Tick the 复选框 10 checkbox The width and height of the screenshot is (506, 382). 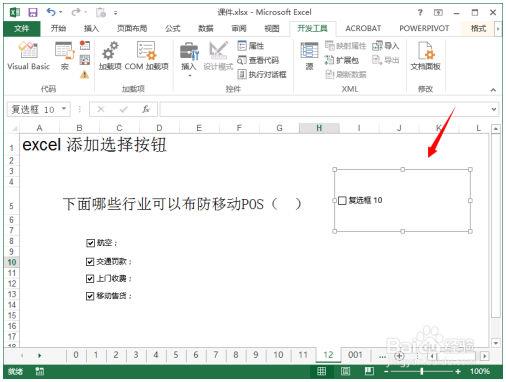(342, 200)
